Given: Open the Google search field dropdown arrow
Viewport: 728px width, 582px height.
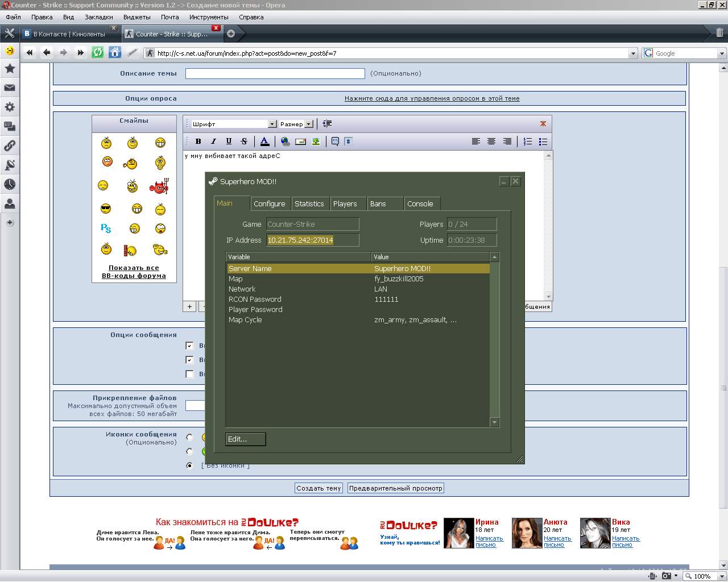Looking at the screenshot, I should coord(722,53).
